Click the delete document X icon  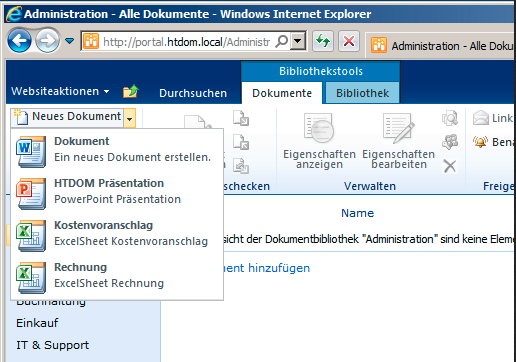tap(450, 166)
